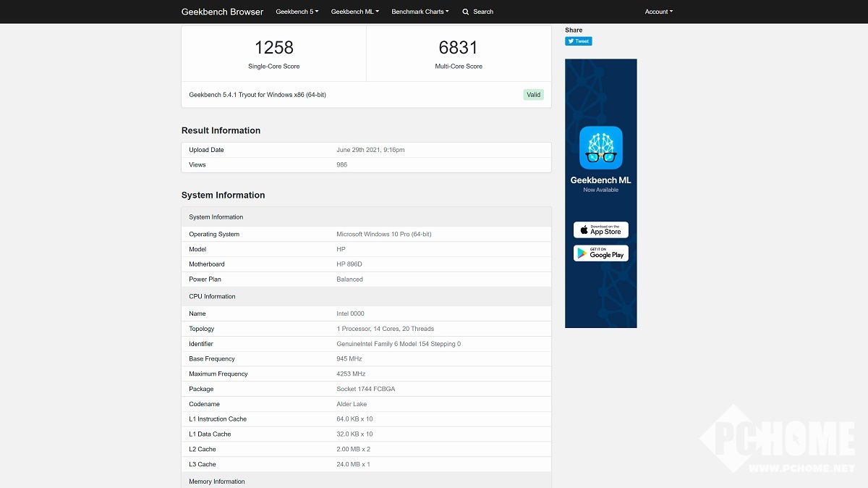Screen dimensions: 868x488
Task: Click the Geekbench ML app icon
Action: point(600,148)
